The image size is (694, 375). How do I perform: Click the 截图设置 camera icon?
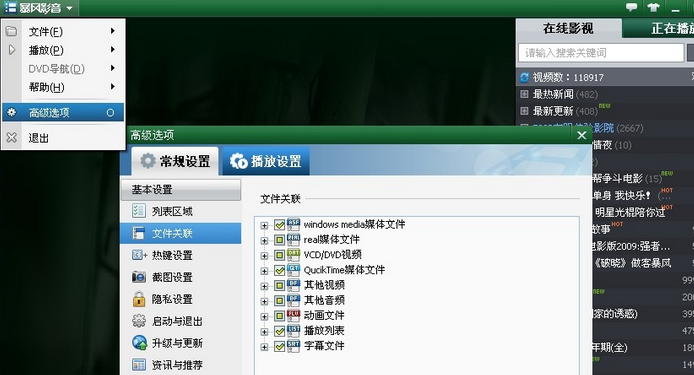click(x=139, y=277)
